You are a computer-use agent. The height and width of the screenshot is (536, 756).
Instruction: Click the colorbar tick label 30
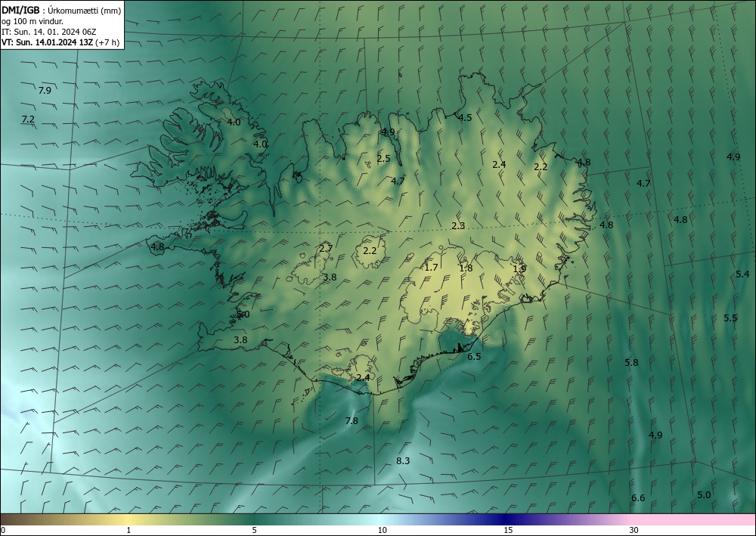(x=634, y=531)
